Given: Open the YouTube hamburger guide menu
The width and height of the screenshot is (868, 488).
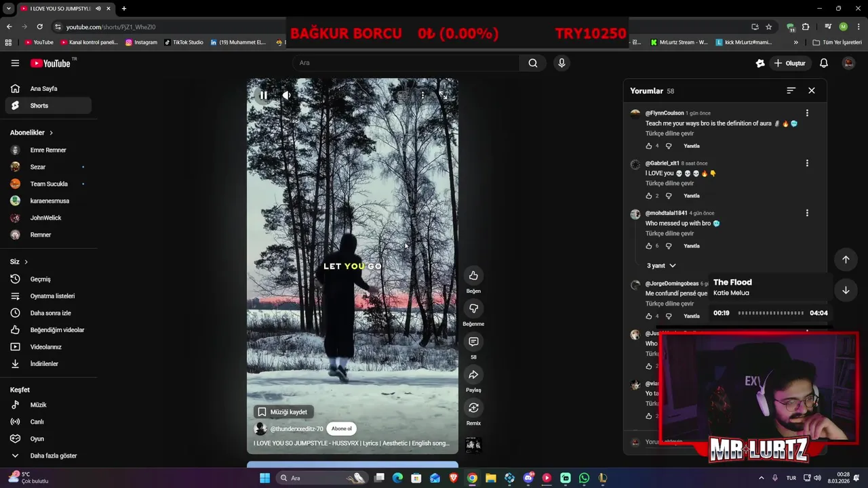Looking at the screenshot, I should [15, 63].
